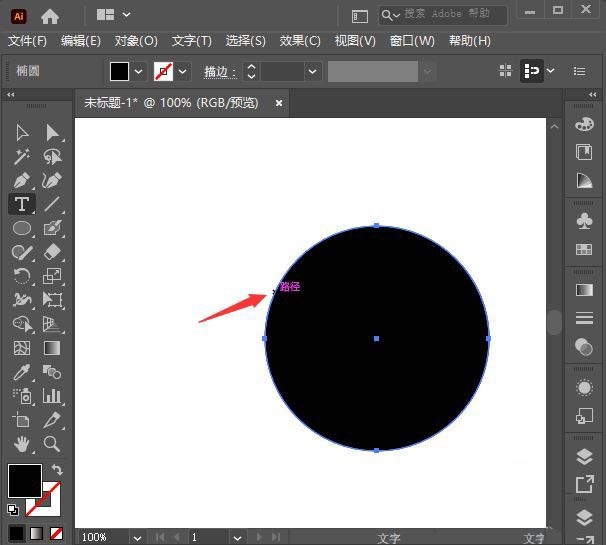Viewport: 606px width, 545px height.
Task: Select the Pen tool
Action: (x=22, y=181)
